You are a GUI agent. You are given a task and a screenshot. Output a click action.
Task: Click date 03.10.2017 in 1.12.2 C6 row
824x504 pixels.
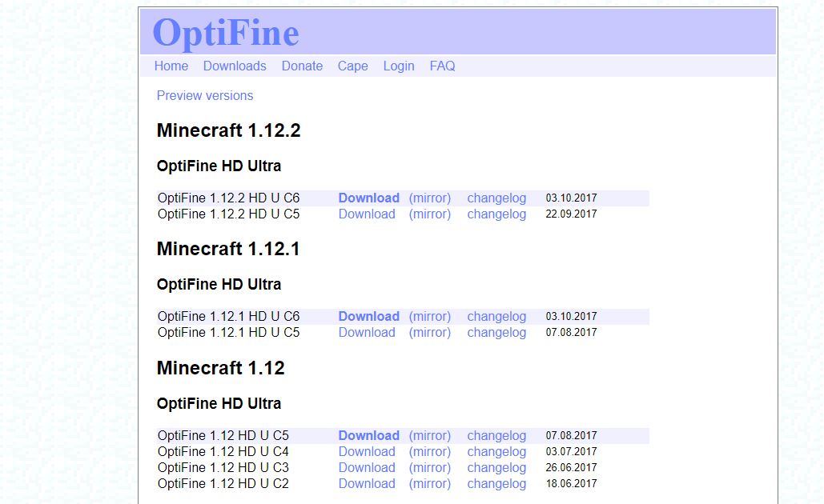571,198
